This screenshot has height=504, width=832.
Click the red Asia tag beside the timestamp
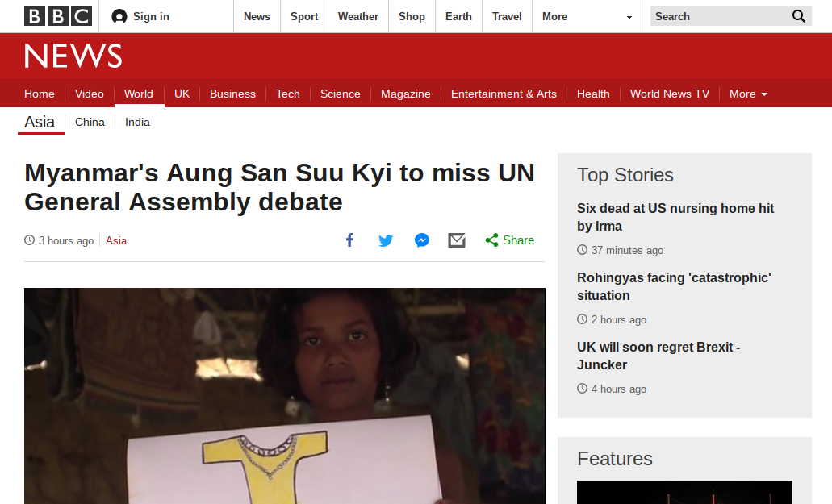[116, 240]
